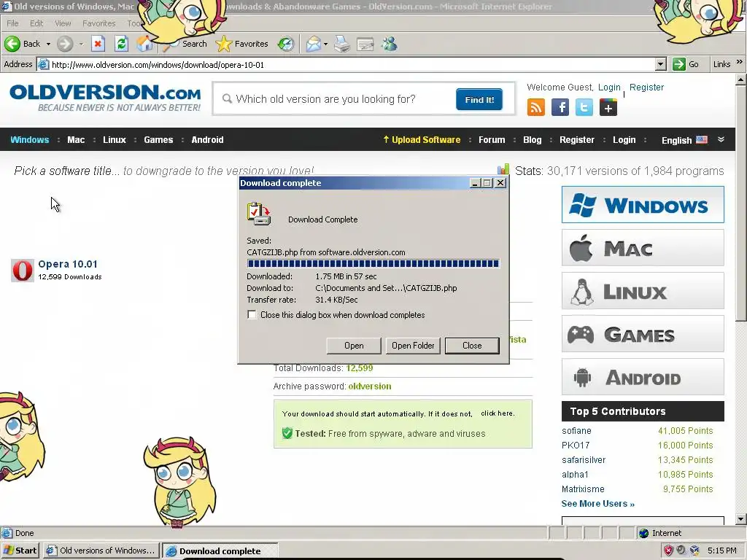Click the Opera 10.01 title link

[68, 264]
